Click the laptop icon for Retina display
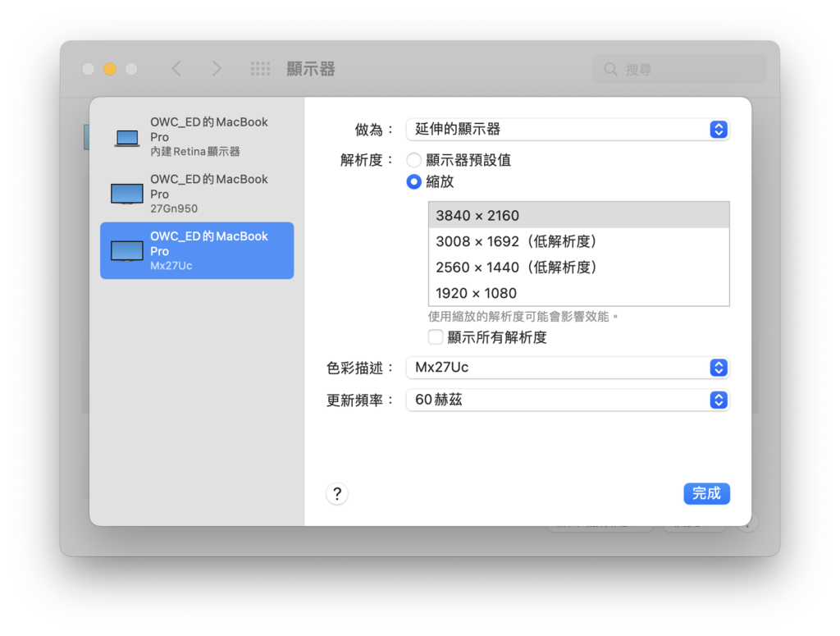 coord(127,138)
